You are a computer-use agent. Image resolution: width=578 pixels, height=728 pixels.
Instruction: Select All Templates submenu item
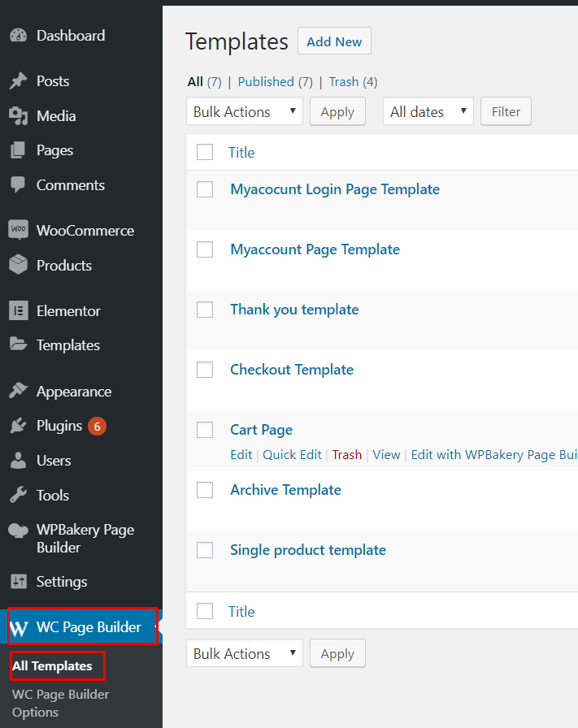(x=52, y=665)
